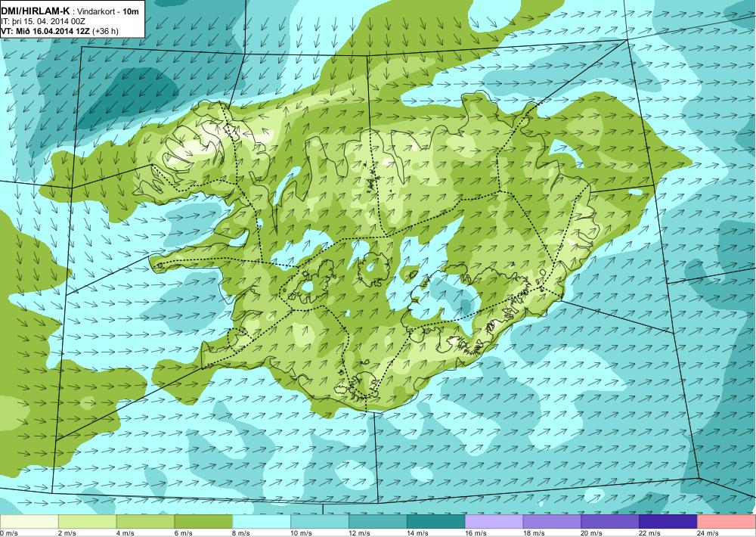Click the "18 m/s" legend label
Viewport: 756px width, 537px height.
[534, 533]
